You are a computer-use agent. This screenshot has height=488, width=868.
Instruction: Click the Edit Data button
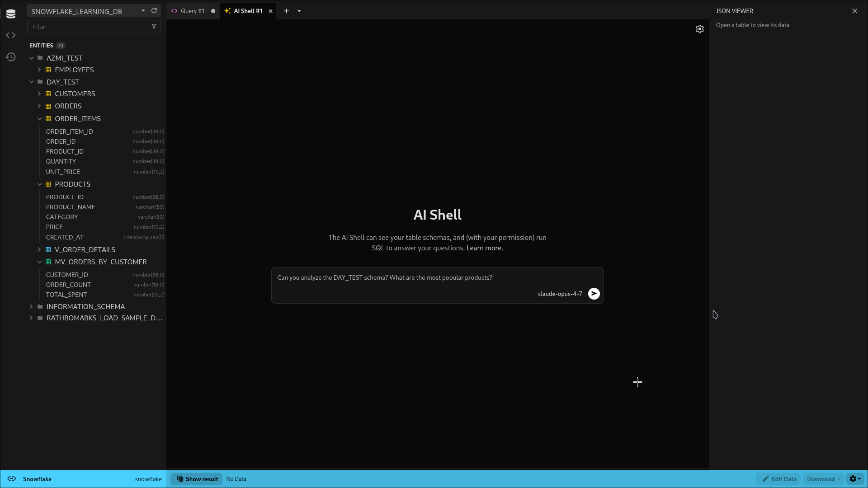coord(779,479)
